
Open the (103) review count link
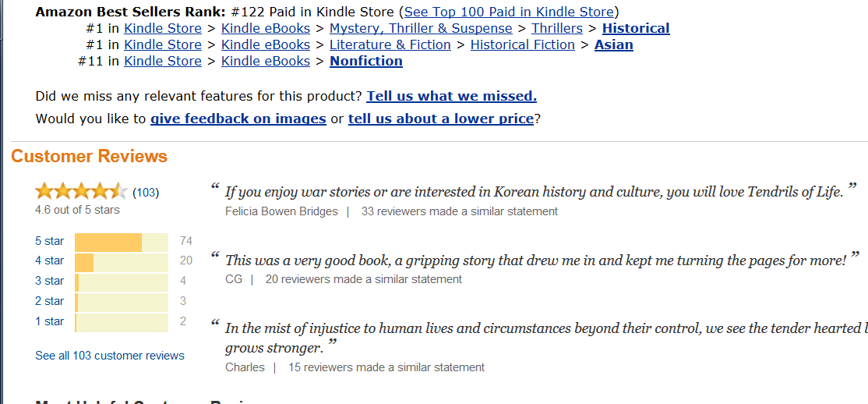click(x=146, y=193)
